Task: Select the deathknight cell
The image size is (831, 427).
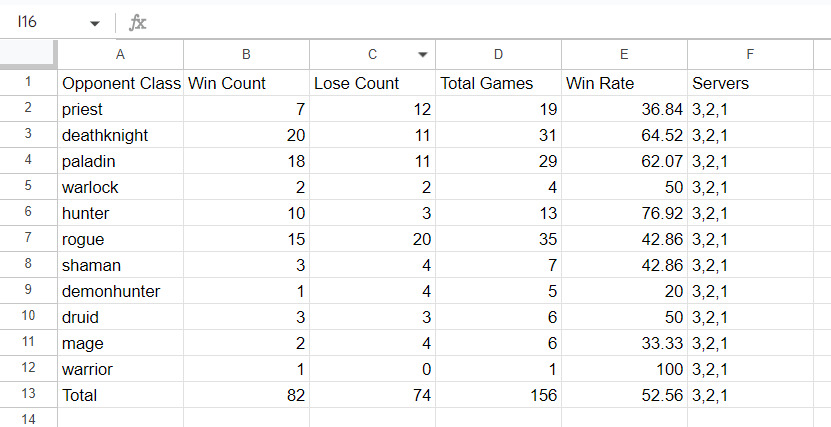Action: point(120,135)
